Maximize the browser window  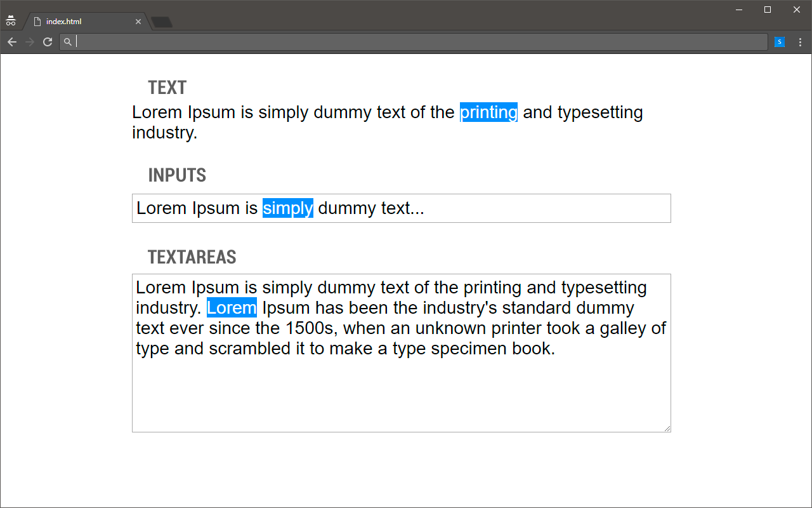click(768, 10)
